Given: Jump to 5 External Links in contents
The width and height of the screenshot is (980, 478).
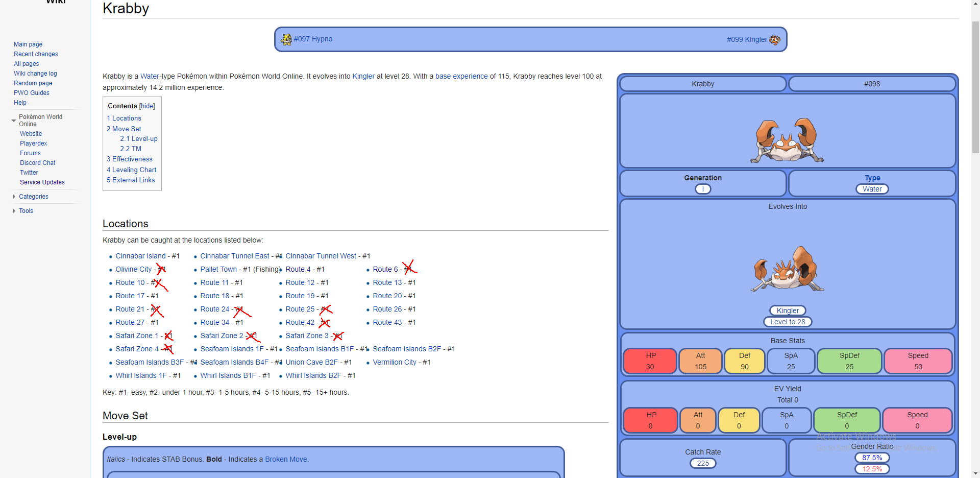Looking at the screenshot, I should coord(131,180).
